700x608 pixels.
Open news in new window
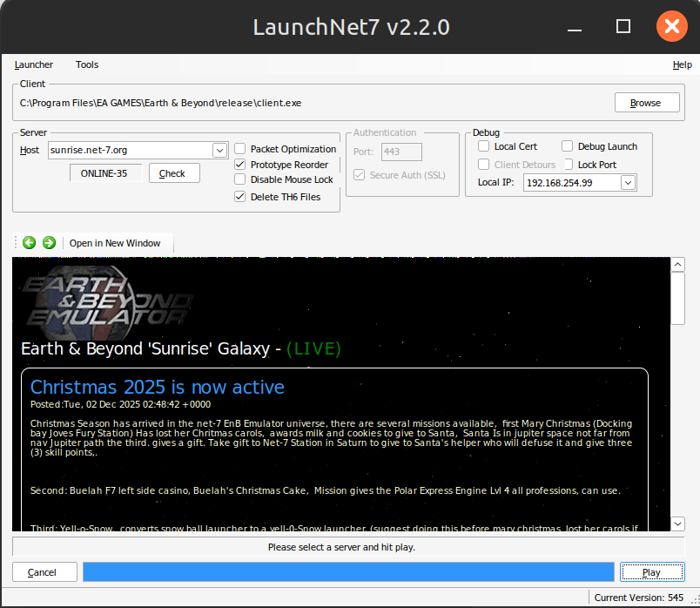pos(115,243)
